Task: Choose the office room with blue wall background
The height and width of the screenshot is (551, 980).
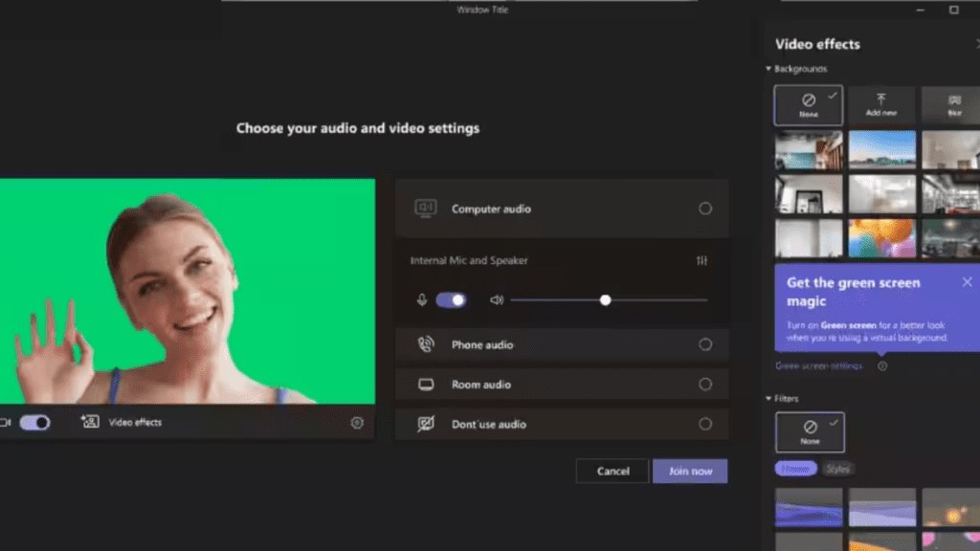Action: tap(809, 150)
